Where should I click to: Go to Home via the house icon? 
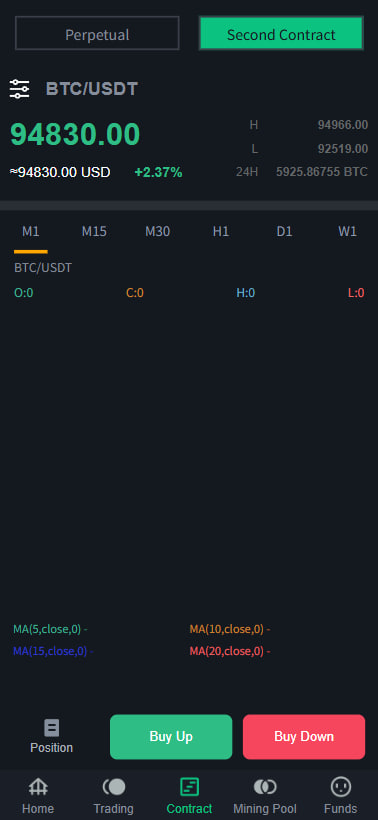point(38,787)
